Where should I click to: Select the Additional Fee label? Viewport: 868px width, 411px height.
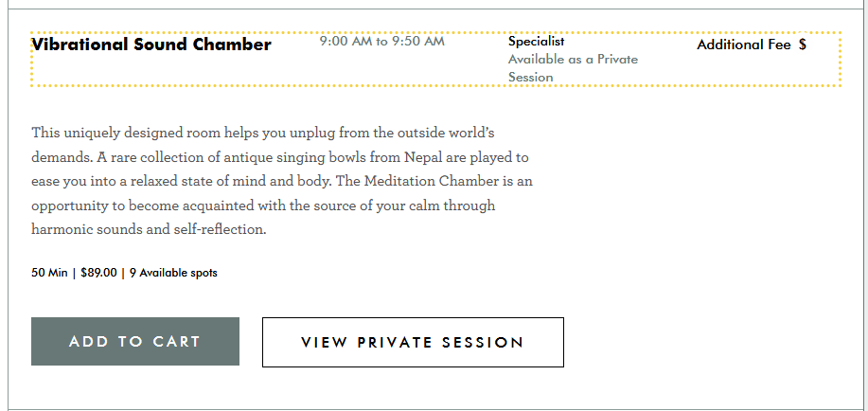(743, 45)
